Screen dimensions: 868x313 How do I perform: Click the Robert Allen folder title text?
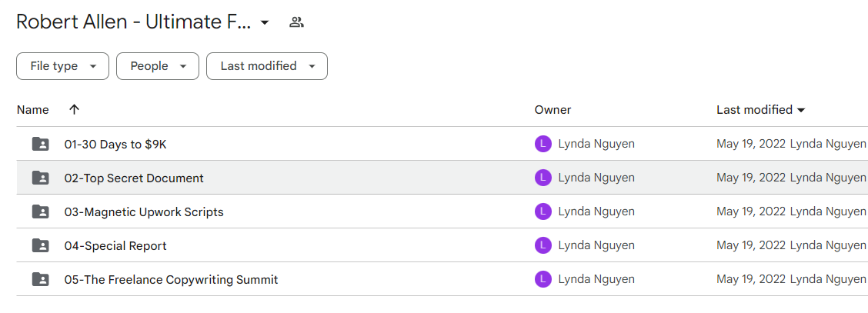pos(133,22)
